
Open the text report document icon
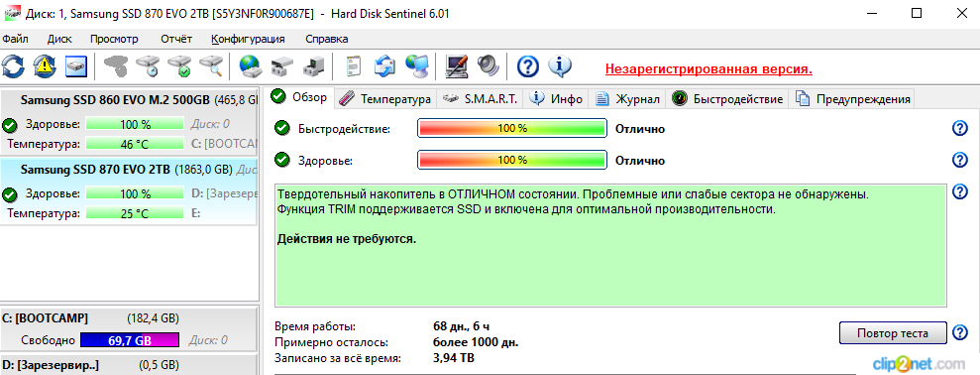point(354,65)
